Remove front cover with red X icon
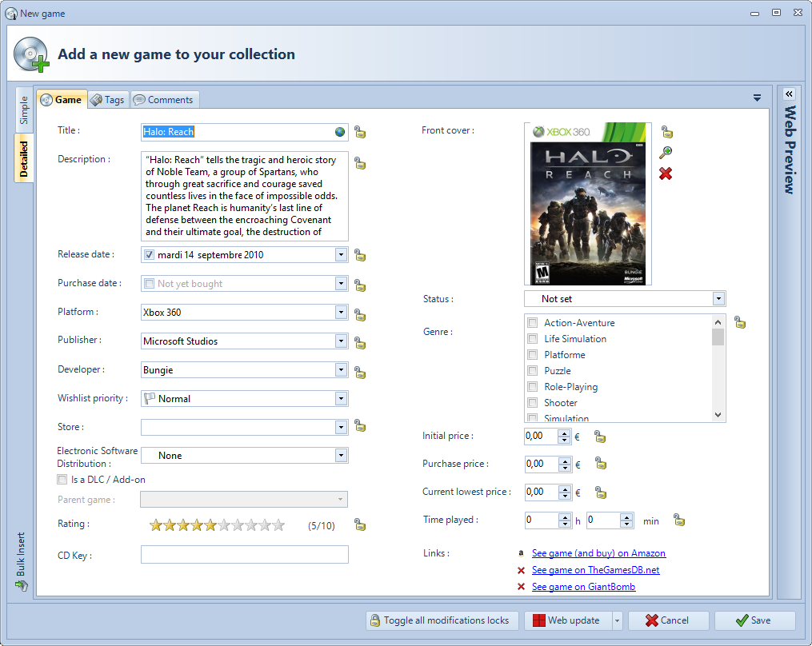The height and width of the screenshot is (646, 812). point(666,173)
